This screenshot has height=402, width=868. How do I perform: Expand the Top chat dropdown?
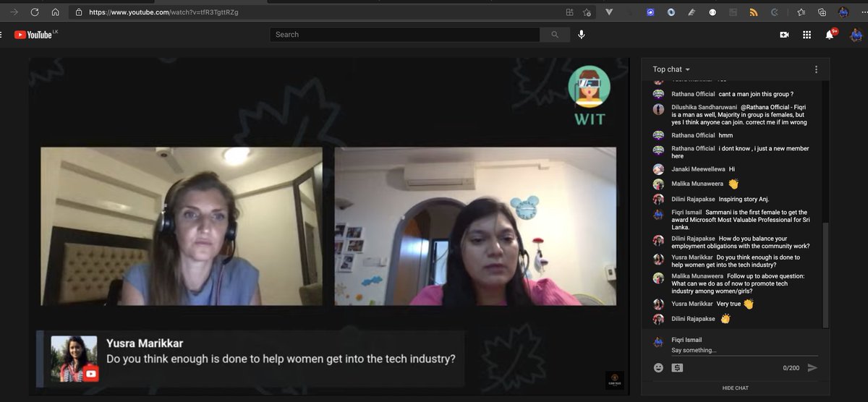click(x=671, y=69)
